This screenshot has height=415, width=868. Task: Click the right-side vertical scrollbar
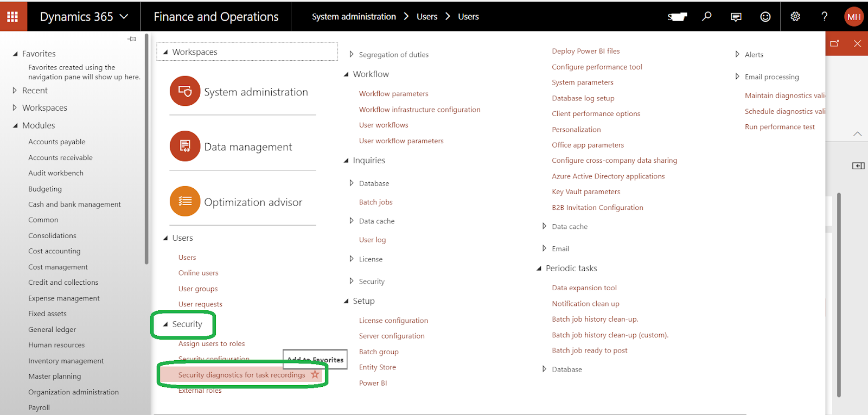coord(839,296)
